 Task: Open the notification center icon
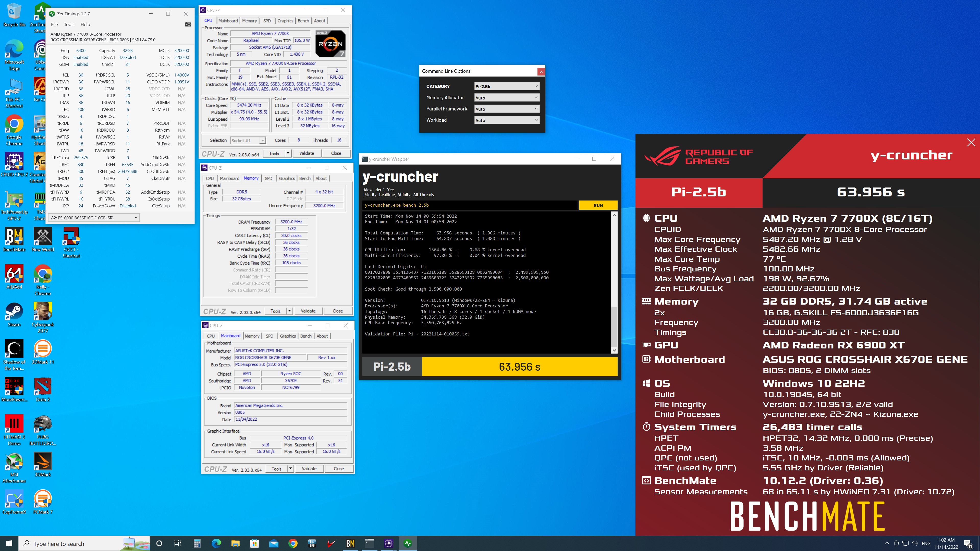coord(968,543)
